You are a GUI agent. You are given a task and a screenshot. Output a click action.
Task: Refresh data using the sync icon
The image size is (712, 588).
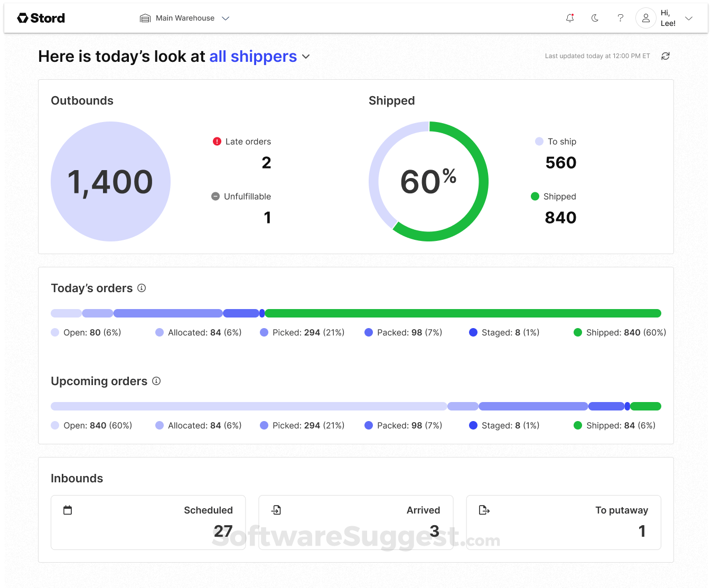[665, 56]
